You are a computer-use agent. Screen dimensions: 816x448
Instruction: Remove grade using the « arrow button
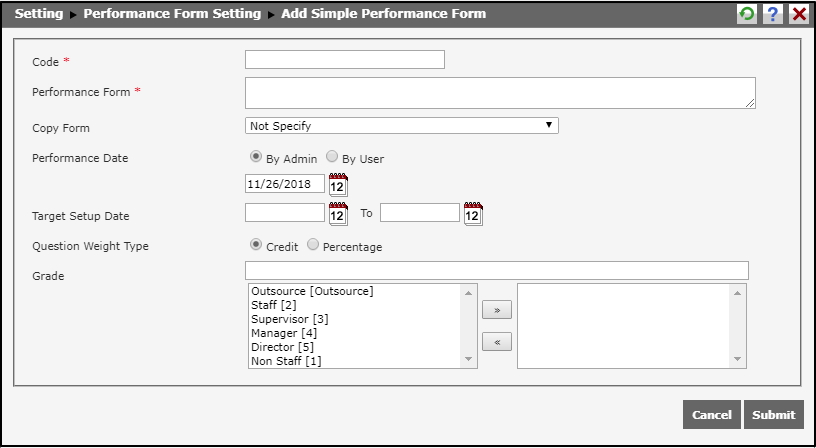click(x=497, y=342)
